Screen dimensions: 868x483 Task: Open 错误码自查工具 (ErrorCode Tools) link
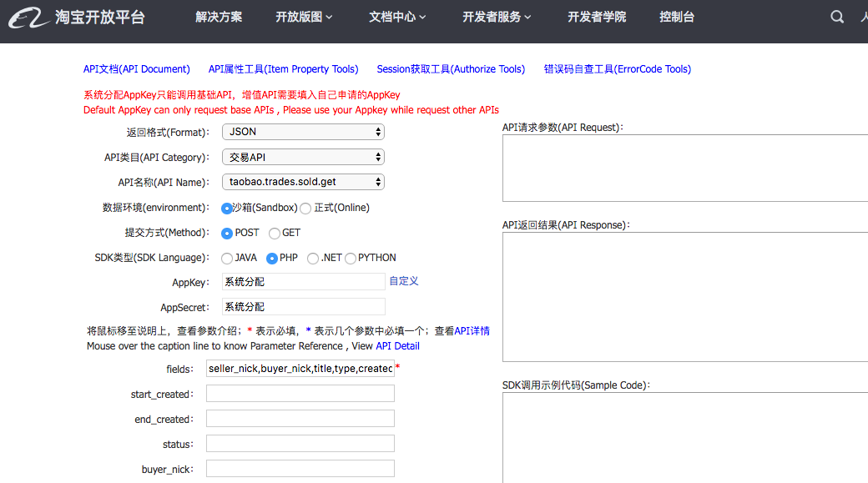click(x=618, y=69)
